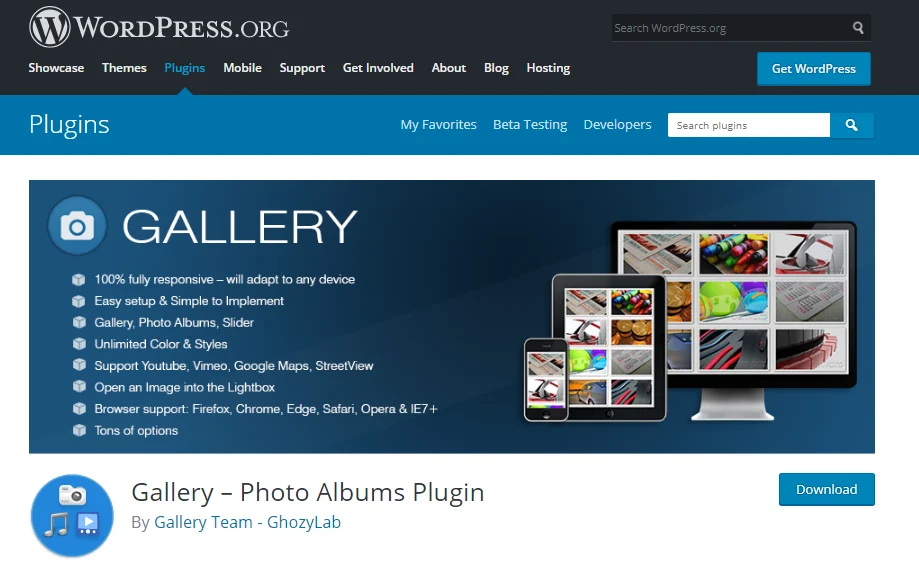Open the My Favorites link

point(438,125)
